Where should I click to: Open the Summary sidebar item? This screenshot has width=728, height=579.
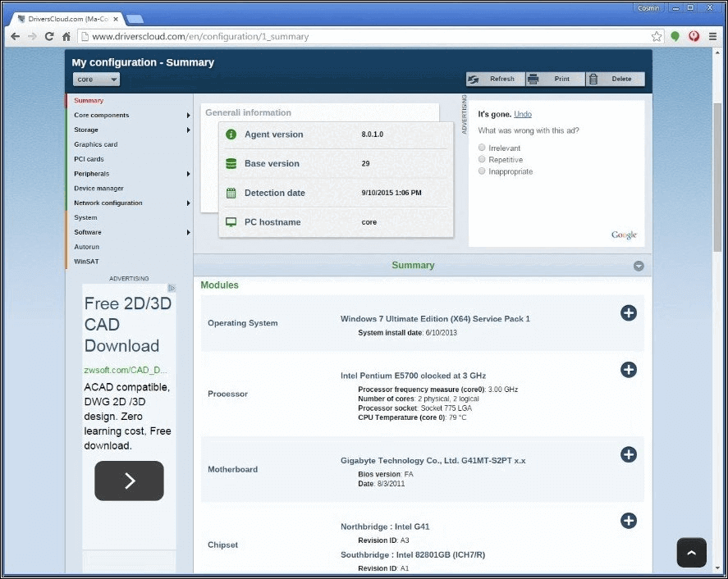tap(89, 101)
